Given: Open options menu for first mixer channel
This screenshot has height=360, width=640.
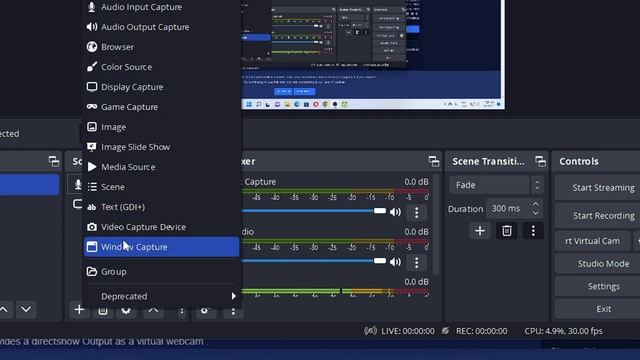Looking at the screenshot, I should 416,212.
